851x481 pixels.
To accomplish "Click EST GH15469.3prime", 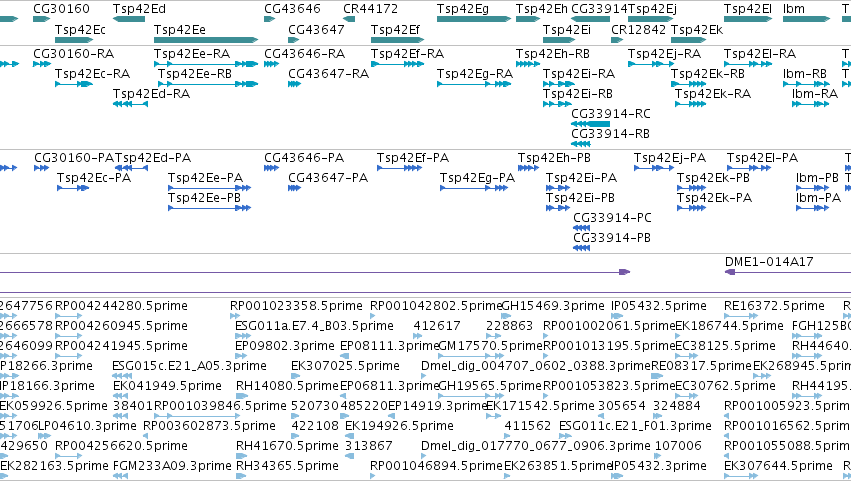I will point(552,306).
